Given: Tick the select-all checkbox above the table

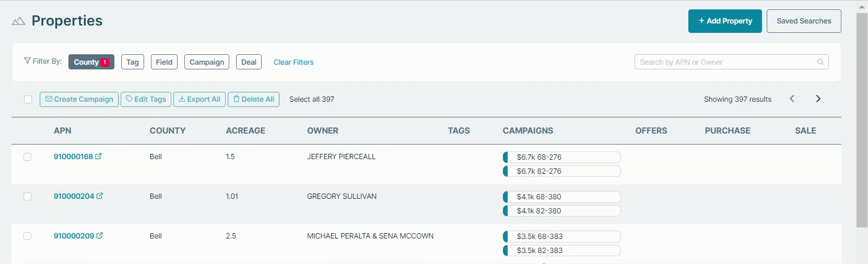Looking at the screenshot, I should pos(28,99).
